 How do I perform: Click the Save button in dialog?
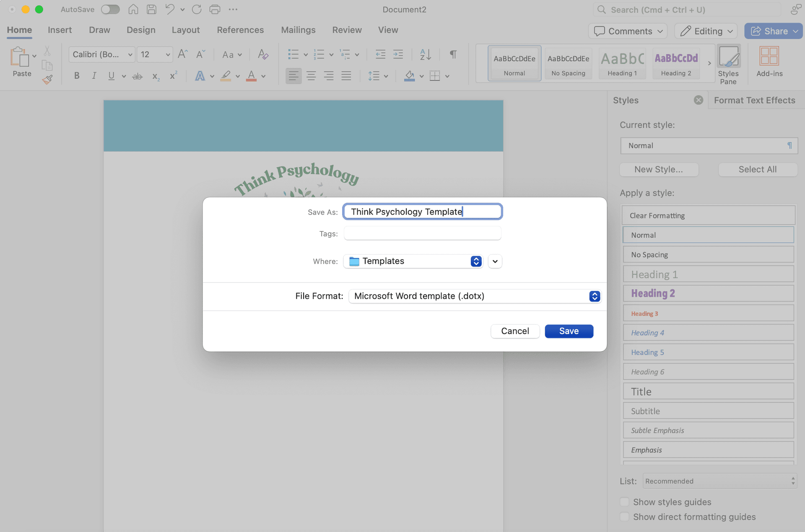click(x=569, y=331)
